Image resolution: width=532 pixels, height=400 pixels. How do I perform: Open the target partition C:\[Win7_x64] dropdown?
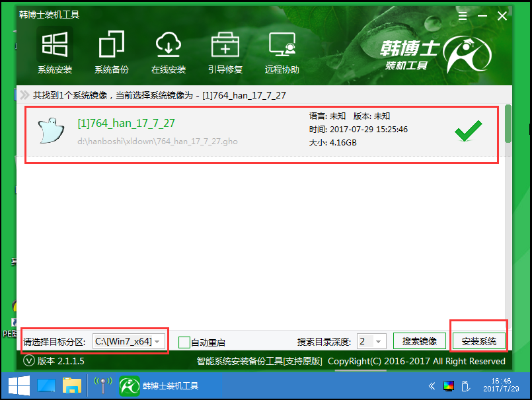pos(129,341)
